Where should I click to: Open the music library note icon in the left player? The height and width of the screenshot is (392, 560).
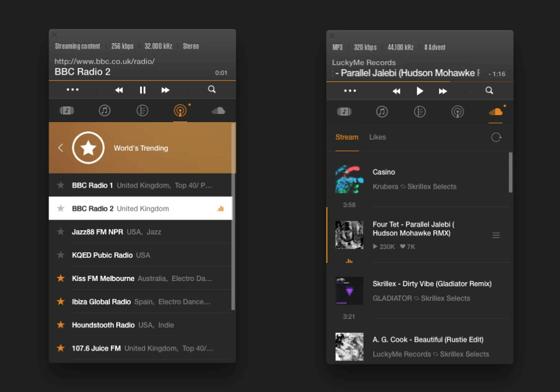click(105, 111)
